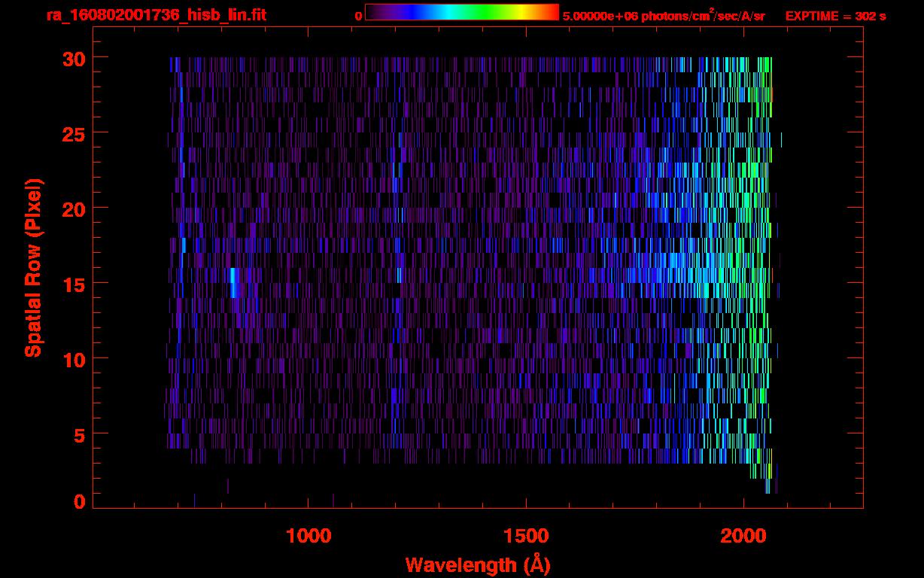Screen dimensions: 924x578
Task: Click the EXPTIME = 302 s text
Action: [835, 16]
